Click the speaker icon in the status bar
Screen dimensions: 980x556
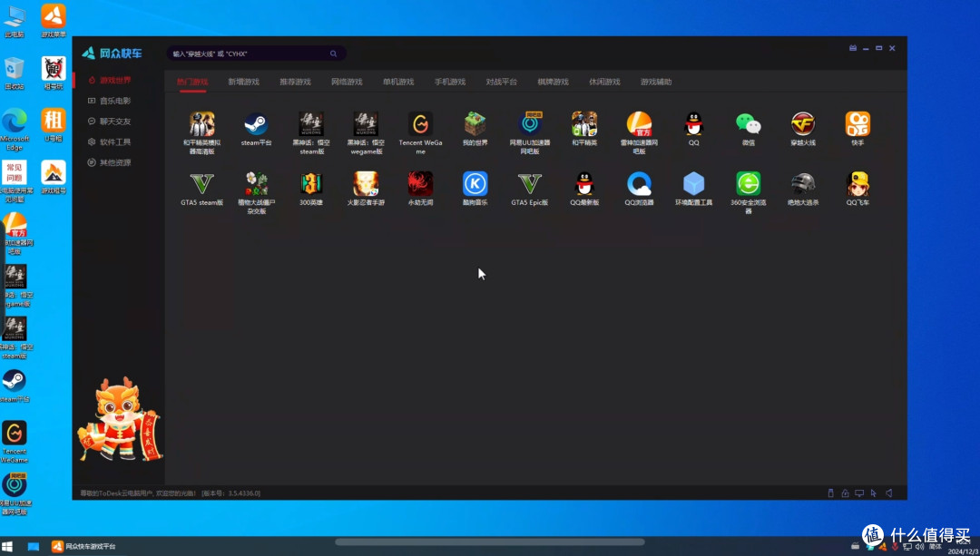(888, 493)
